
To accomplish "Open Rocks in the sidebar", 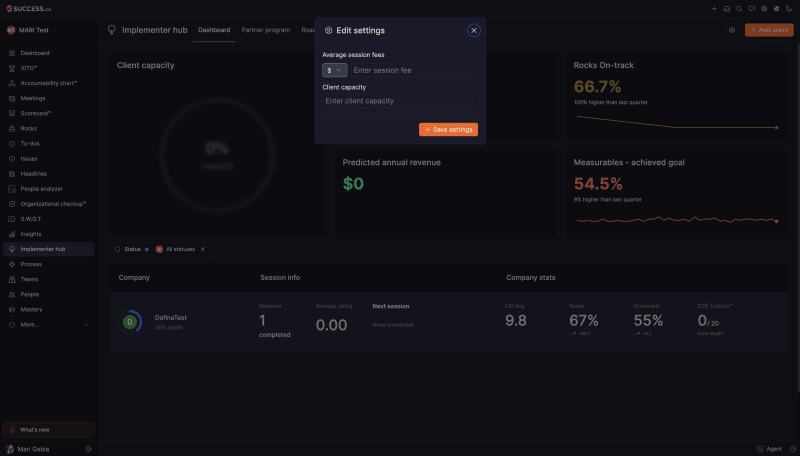I will 48,129.
